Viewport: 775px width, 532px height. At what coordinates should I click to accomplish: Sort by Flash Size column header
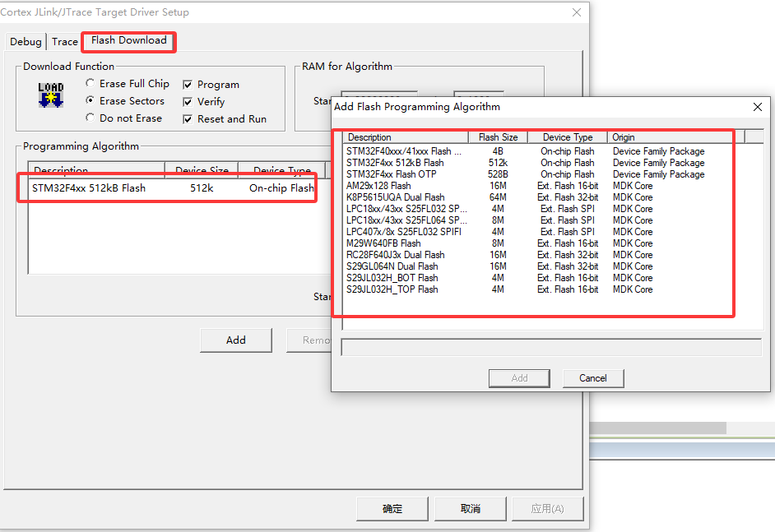(x=499, y=136)
